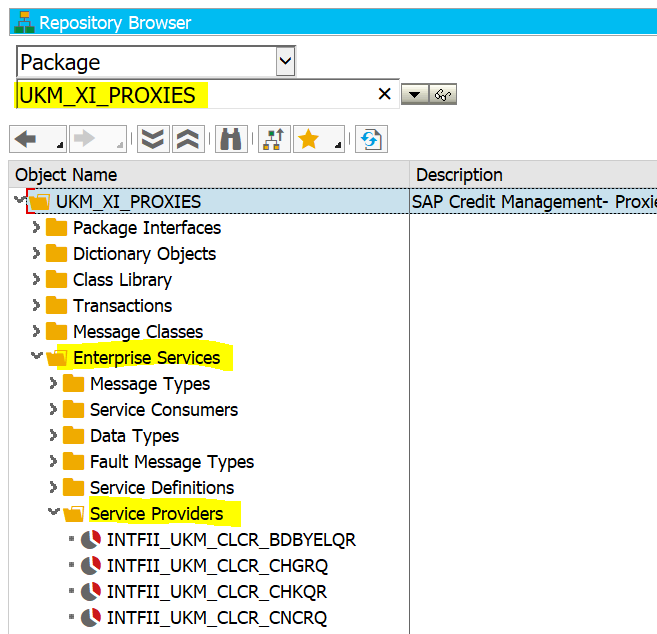Expand the Transactions folder
Screen dimensions: 657x634
coord(36,305)
